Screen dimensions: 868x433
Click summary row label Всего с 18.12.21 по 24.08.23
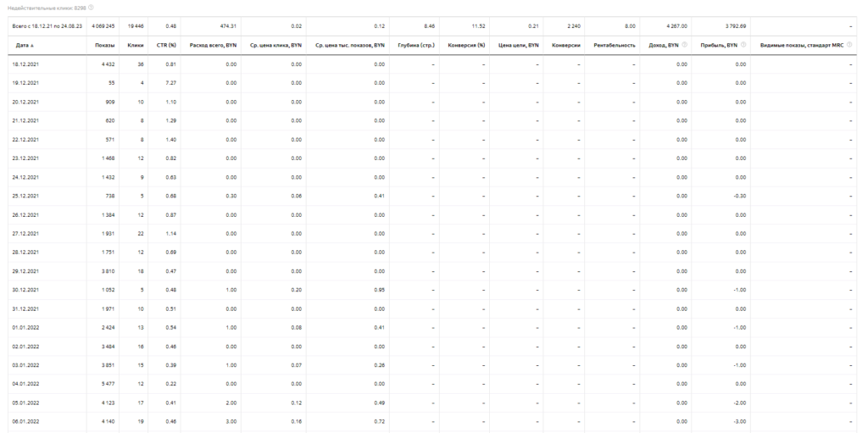[x=47, y=26]
